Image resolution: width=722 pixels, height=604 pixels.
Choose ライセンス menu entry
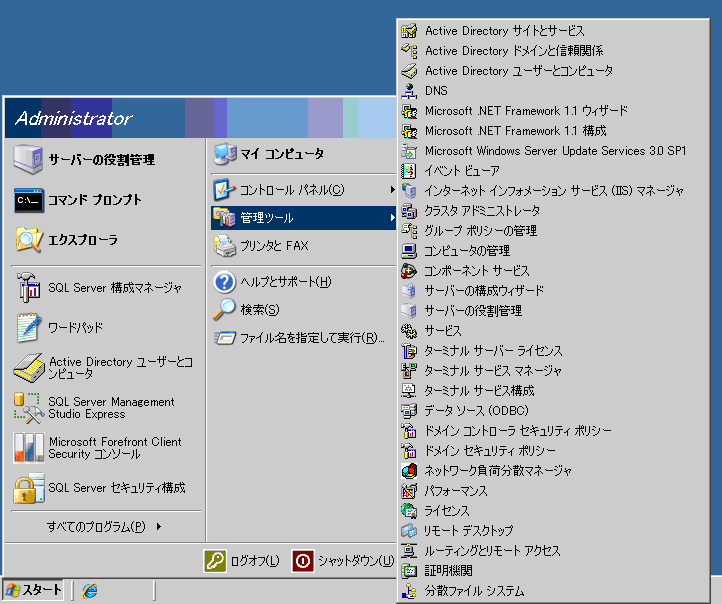coord(553,511)
